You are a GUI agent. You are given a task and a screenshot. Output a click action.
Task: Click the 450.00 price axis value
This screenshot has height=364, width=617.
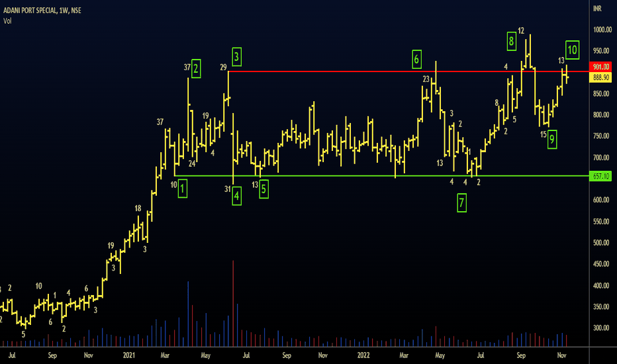(602, 264)
